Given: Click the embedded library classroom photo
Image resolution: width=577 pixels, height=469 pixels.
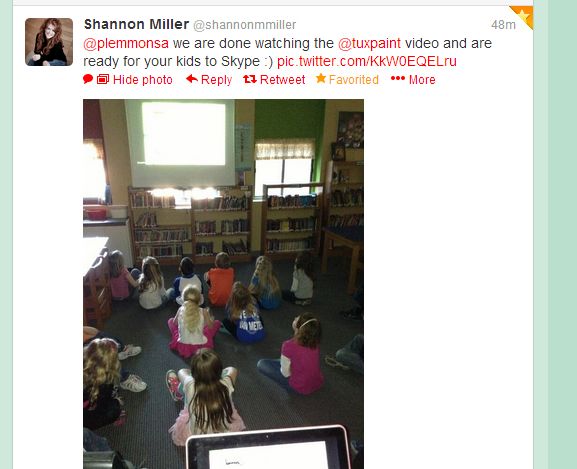Looking at the screenshot, I should pos(223,284).
